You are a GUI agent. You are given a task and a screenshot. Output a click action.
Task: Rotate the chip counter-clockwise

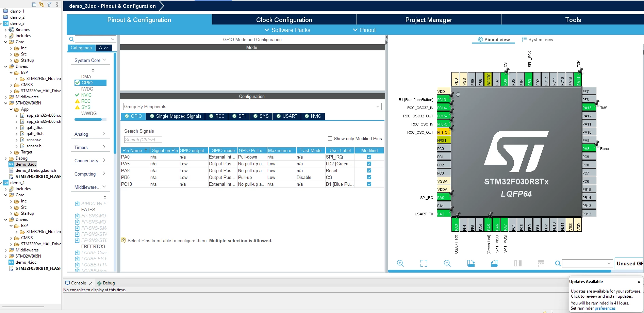point(494,263)
